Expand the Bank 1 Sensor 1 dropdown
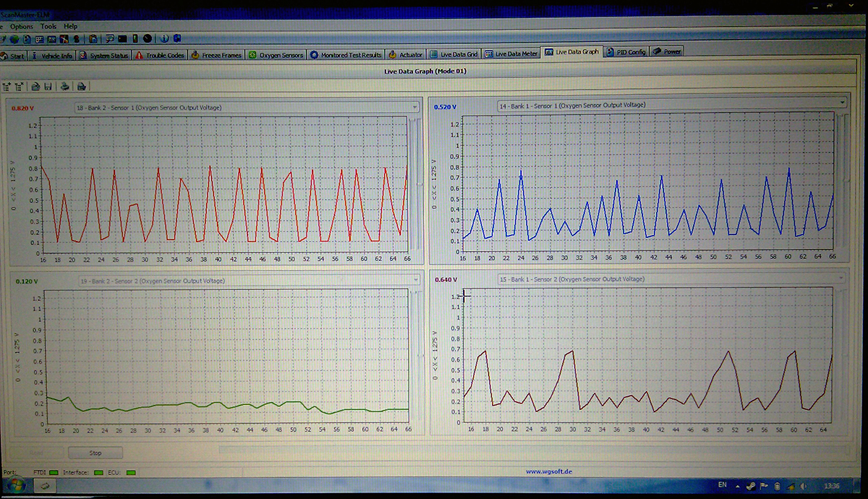The image size is (868, 499). (842, 103)
